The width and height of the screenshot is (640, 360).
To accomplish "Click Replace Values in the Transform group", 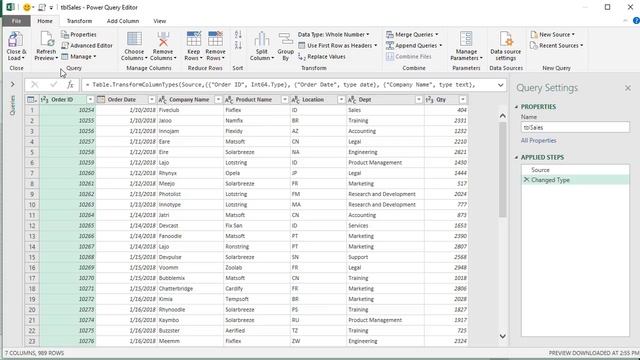I will coord(322,57).
